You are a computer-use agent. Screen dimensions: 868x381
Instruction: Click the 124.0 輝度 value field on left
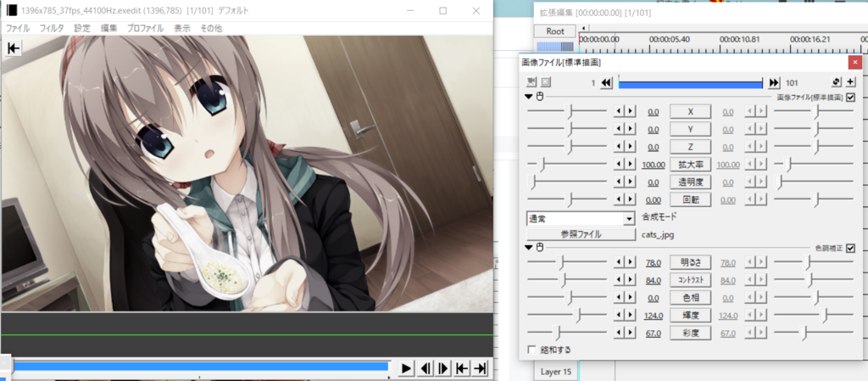(654, 316)
